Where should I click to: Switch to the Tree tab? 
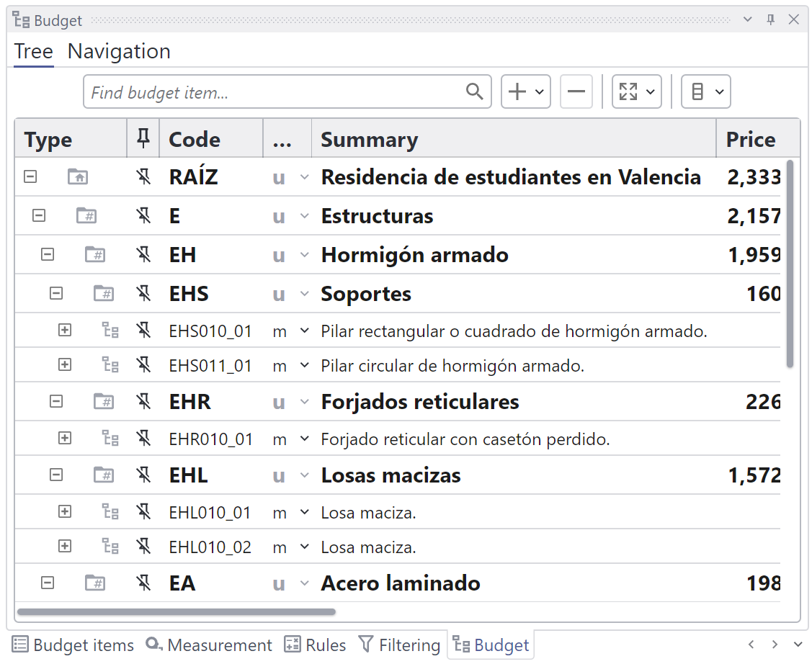coord(34,51)
